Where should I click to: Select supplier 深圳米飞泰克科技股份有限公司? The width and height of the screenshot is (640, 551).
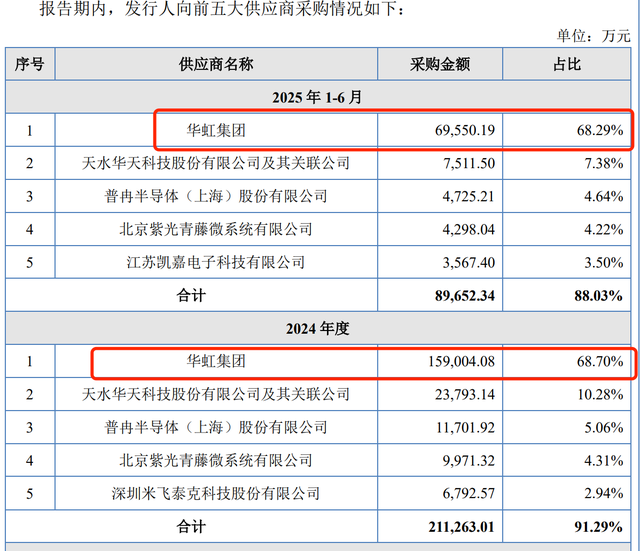[x=215, y=493]
